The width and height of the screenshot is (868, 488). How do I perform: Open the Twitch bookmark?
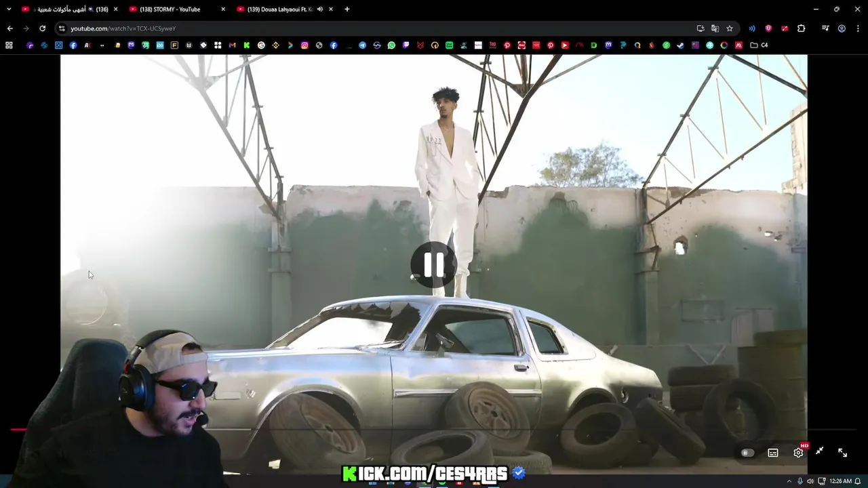pos(406,45)
